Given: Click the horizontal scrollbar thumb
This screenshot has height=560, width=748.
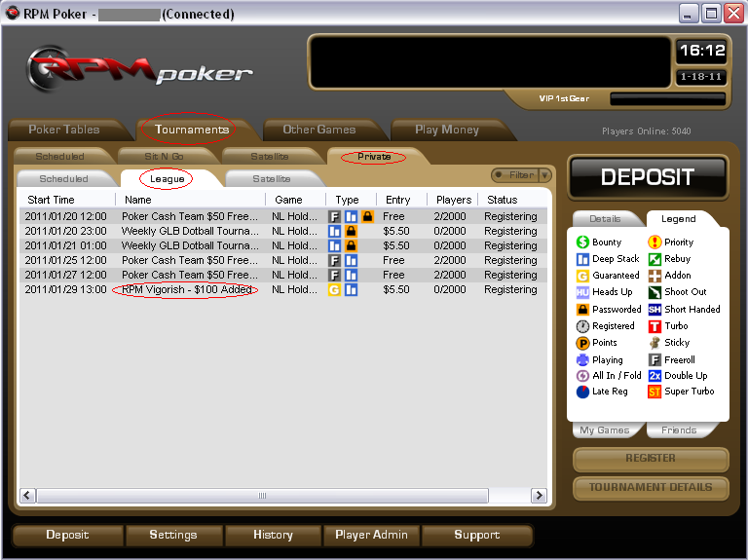Looking at the screenshot, I should point(262,496).
